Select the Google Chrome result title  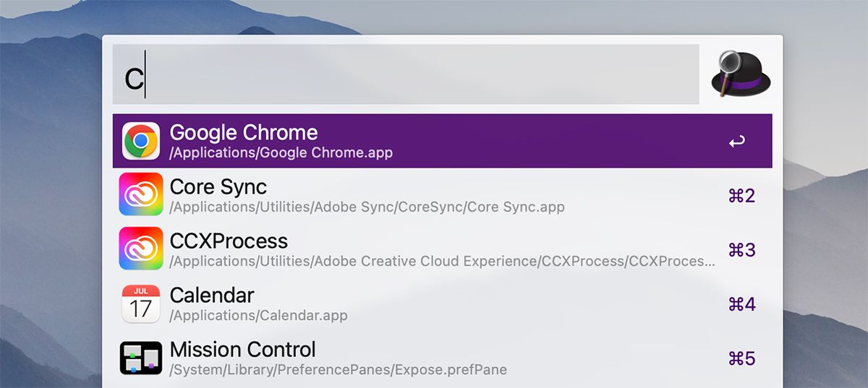244,133
